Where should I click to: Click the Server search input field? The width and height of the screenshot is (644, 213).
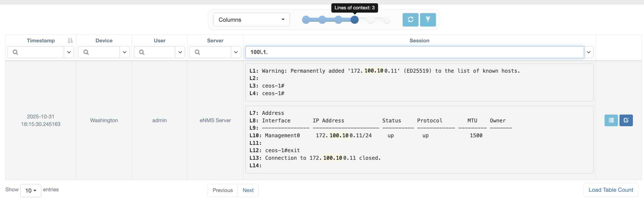pos(210,52)
